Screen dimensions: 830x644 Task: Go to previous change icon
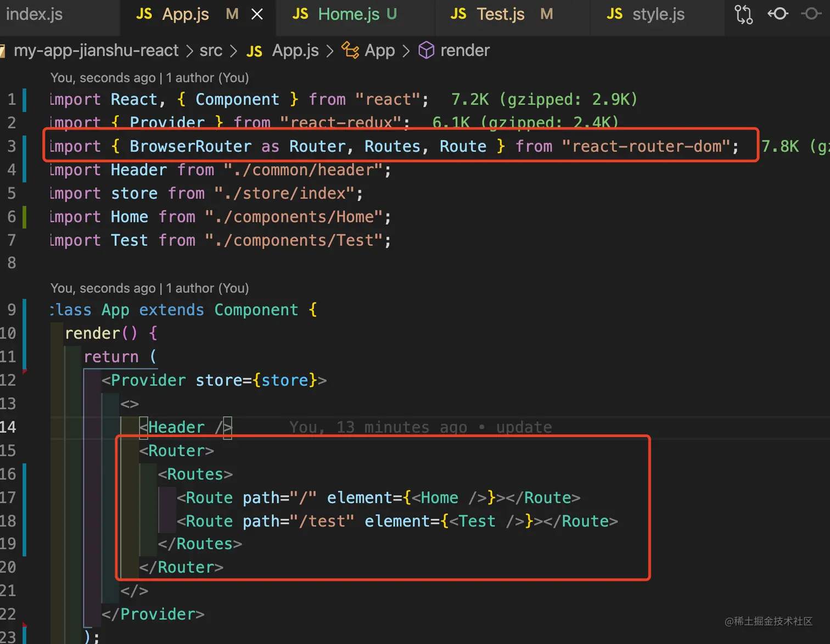(778, 14)
